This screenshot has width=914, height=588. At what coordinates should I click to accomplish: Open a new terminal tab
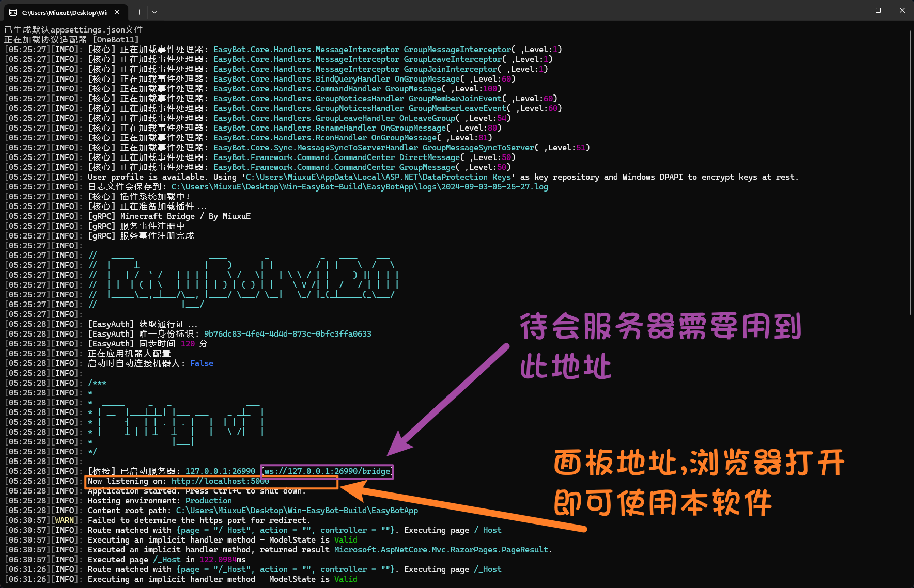point(139,12)
